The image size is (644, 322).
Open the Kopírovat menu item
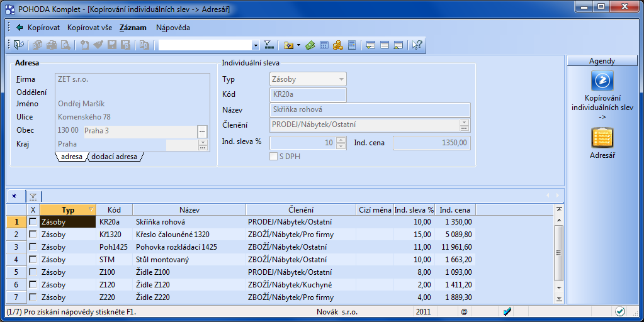pyautogui.click(x=43, y=28)
